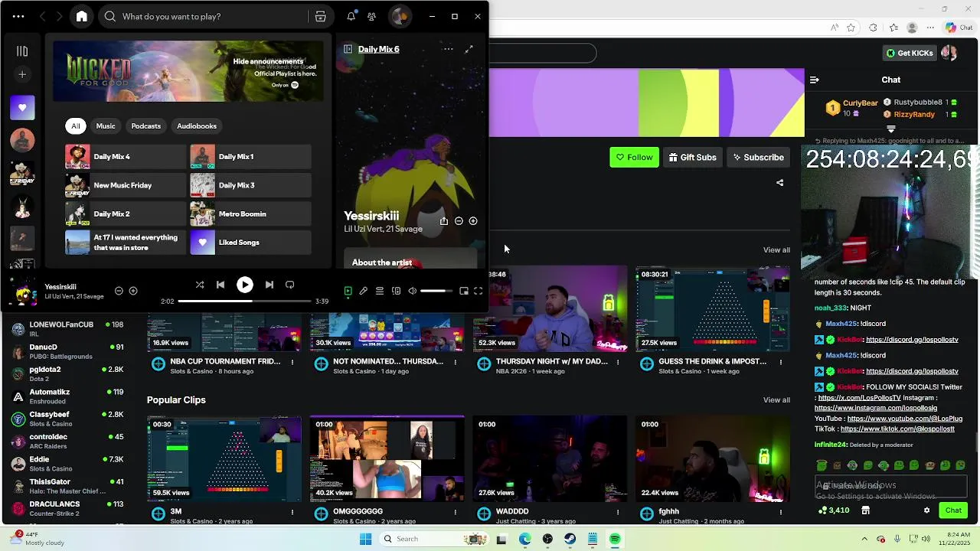The width and height of the screenshot is (980, 551).
Task: Open the Daily Mix 4 playlist
Action: (126, 157)
